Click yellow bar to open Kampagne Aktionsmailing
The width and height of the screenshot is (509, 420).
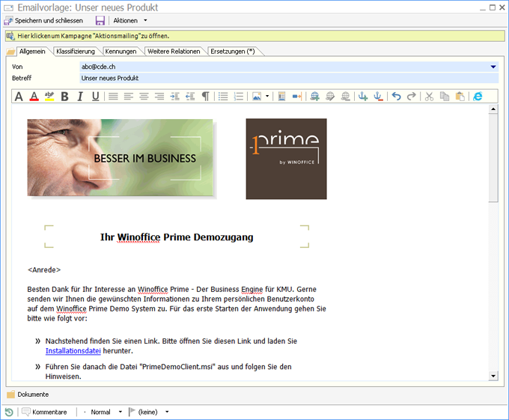point(254,36)
